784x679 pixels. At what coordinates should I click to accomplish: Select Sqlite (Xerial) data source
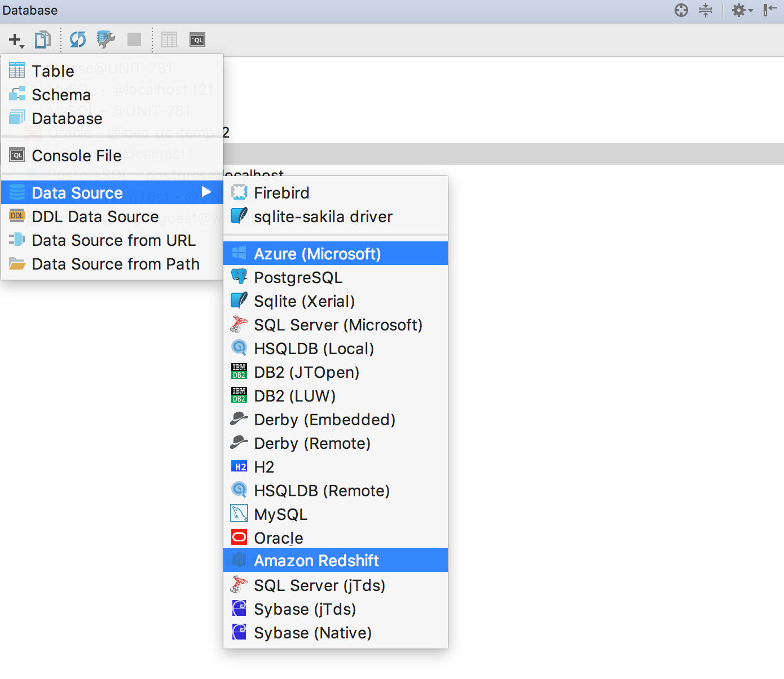(x=336, y=301)
